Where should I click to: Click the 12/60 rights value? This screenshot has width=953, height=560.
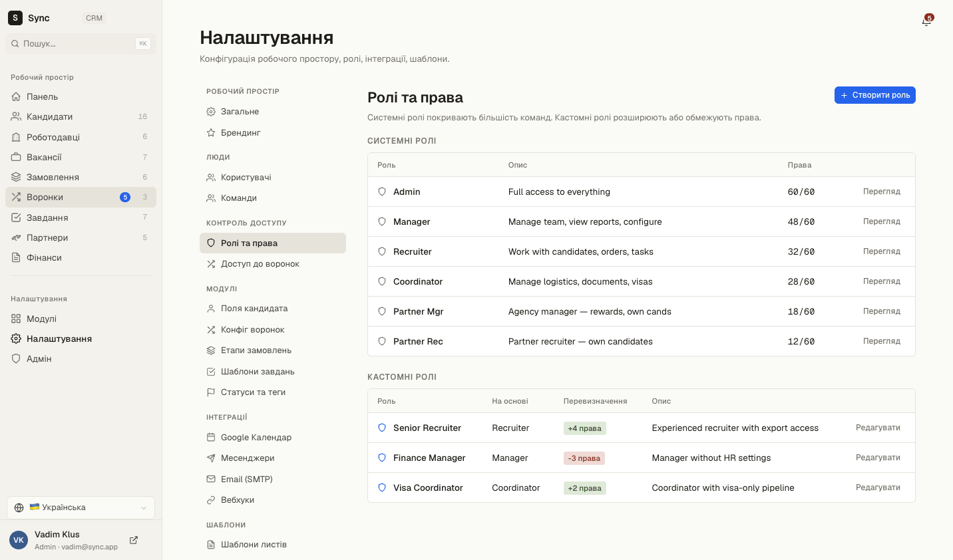tap(801, 341)
